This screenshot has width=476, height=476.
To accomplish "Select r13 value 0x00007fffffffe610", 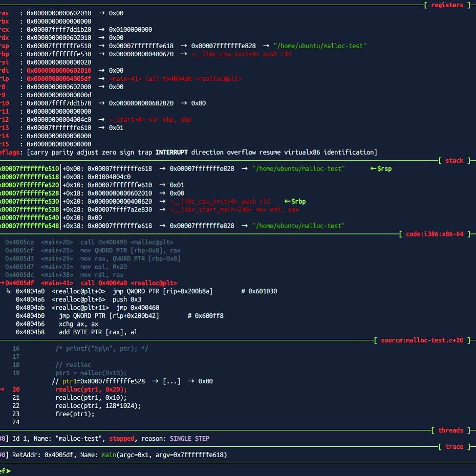I will [x=59, y=128].
